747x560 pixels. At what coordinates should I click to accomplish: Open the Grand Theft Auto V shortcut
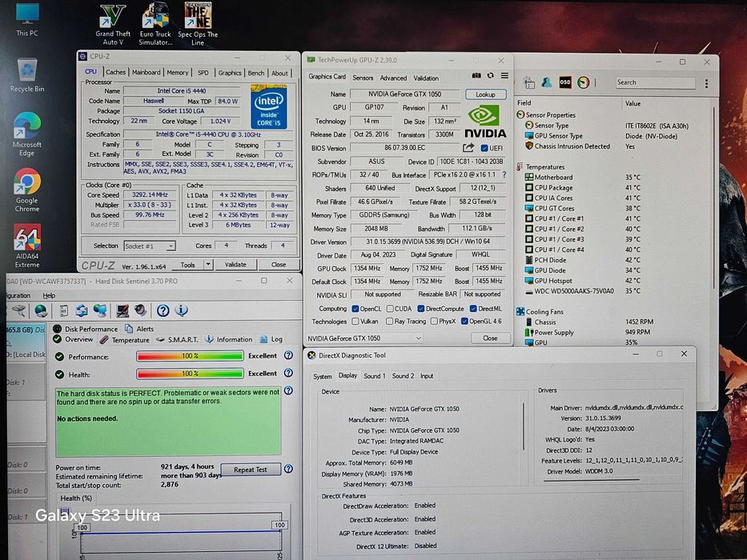pos(112,24)
